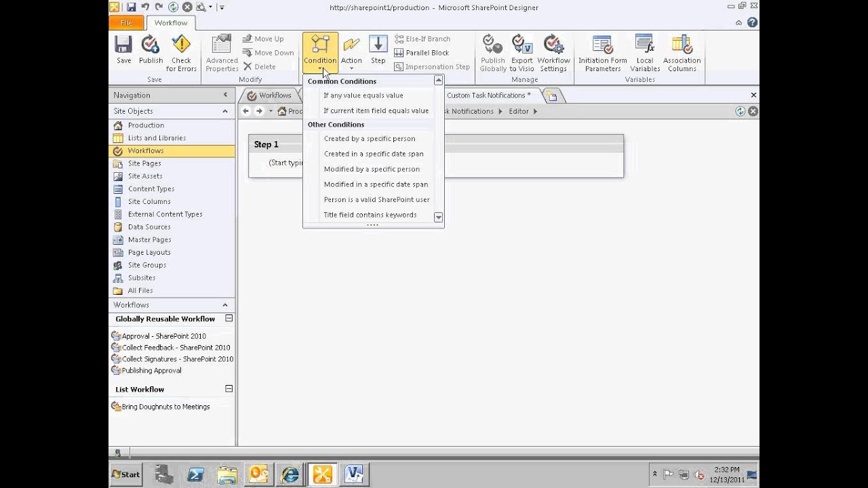Image resolution: width=868 pixels, height=488 pixels.
Task: Open Association Columns
Action: tap(682, 54)
